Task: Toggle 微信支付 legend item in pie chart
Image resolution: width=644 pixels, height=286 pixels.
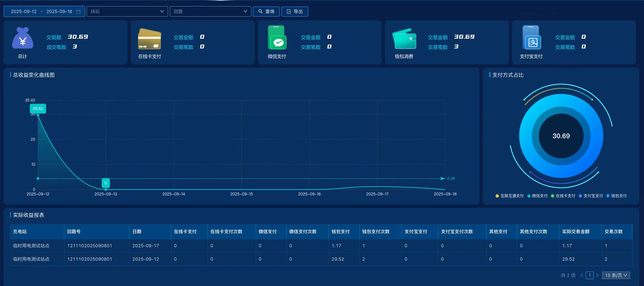Action: pyautogui.click(x=537, y=196)
